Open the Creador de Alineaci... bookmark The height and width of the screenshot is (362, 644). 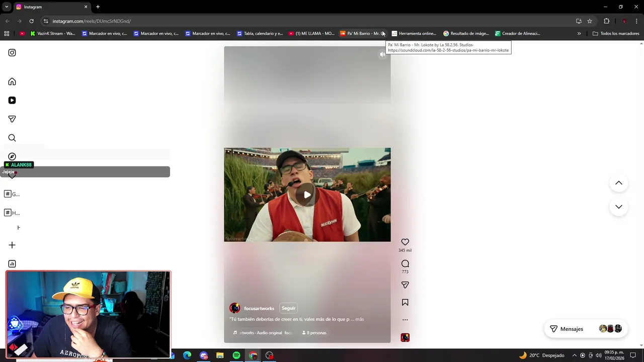(518, 34)
